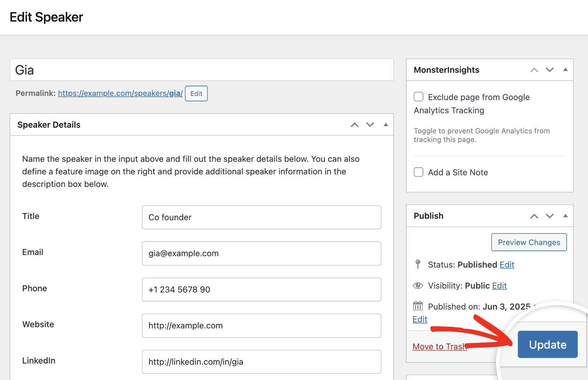Move MonsterInsights panel down
588x380 pixels.
click(x=549, y=70)
